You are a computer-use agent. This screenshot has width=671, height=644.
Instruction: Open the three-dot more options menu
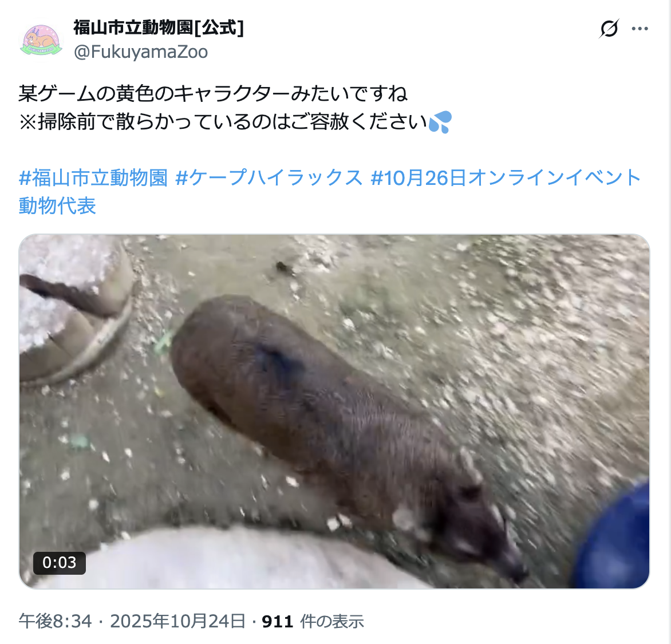coord(640,29)
